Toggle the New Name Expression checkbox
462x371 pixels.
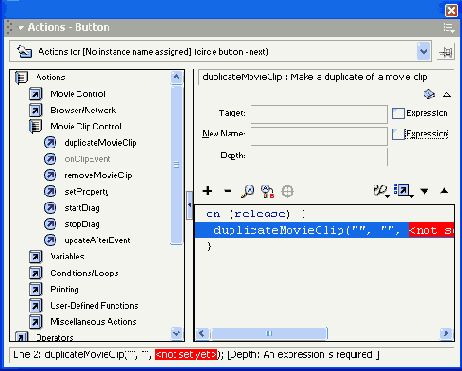398,134
